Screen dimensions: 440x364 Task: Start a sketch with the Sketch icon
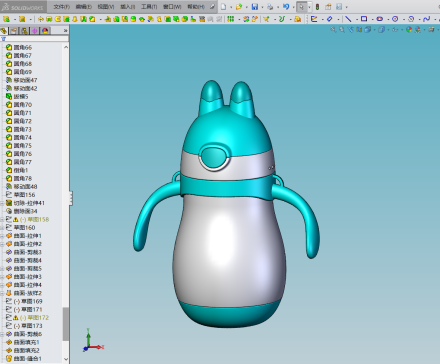click(x=314, y=19)
